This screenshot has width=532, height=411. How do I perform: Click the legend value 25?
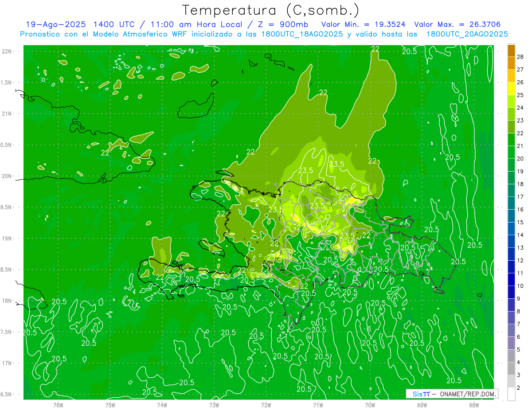tap(520, 95)
